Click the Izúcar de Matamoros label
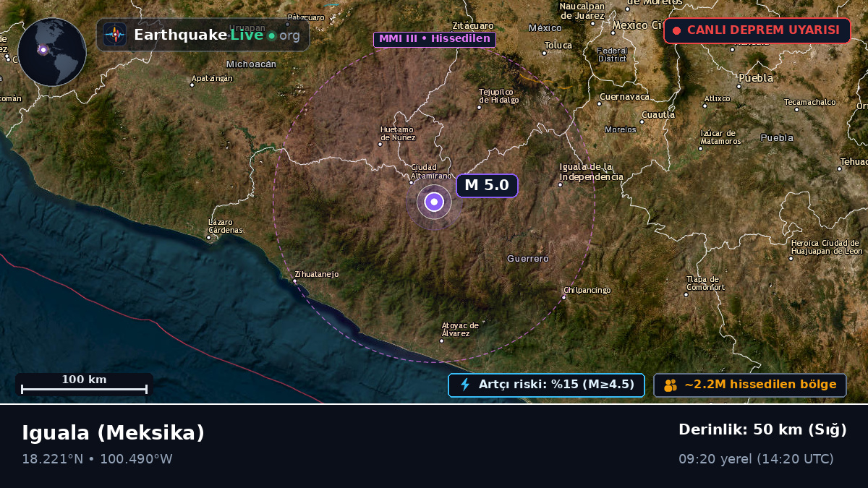 coord(720,137)
